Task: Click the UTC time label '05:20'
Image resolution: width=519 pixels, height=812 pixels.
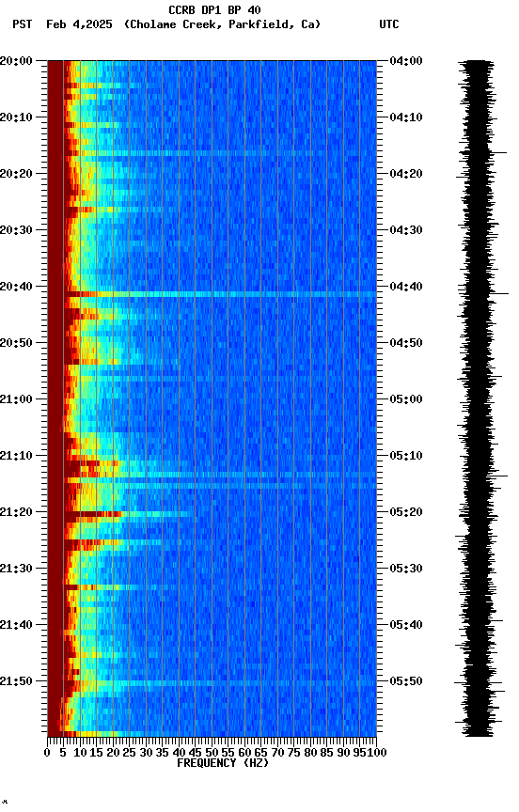Action: click(406, 512)
